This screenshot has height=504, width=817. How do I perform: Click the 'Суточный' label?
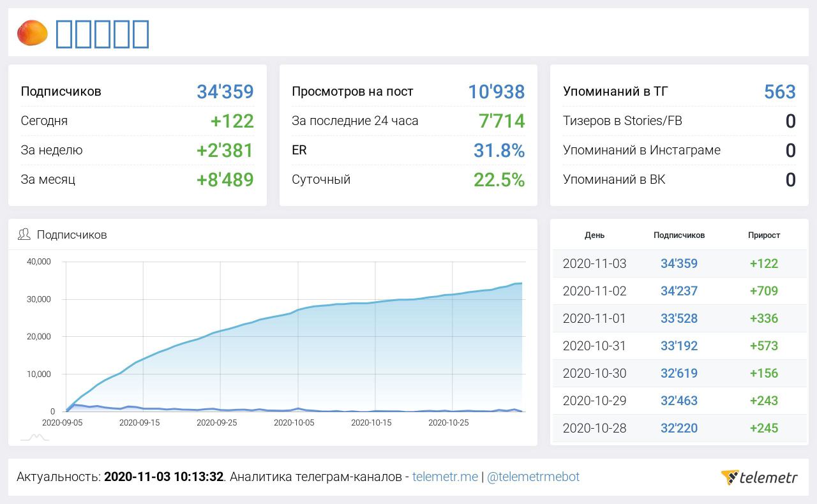[321, 179]
